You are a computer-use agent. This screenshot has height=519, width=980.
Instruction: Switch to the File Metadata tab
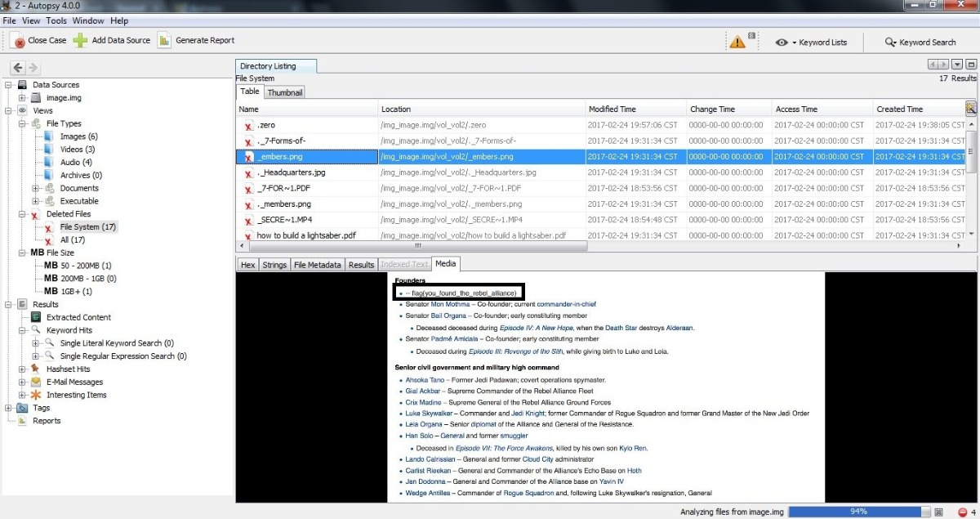(317, 265)
